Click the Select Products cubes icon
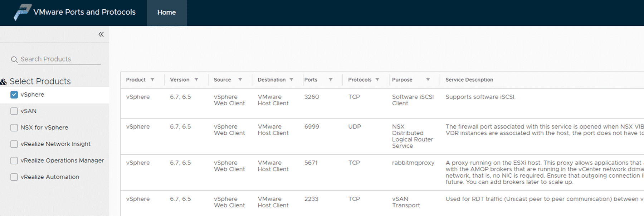 pos(3,82)
